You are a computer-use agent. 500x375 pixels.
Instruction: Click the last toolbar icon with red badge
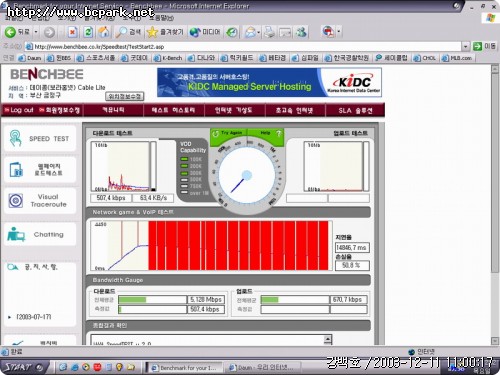(328, 32)
